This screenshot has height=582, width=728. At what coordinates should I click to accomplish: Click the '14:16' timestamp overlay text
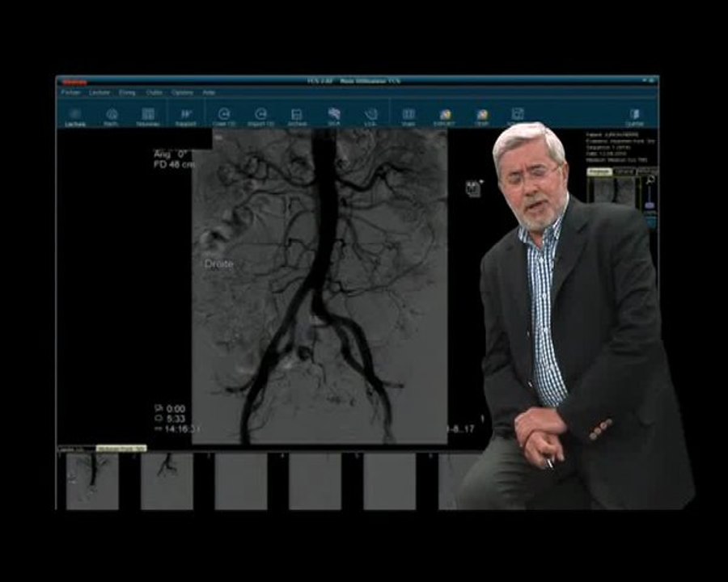(x=182, y=429)
